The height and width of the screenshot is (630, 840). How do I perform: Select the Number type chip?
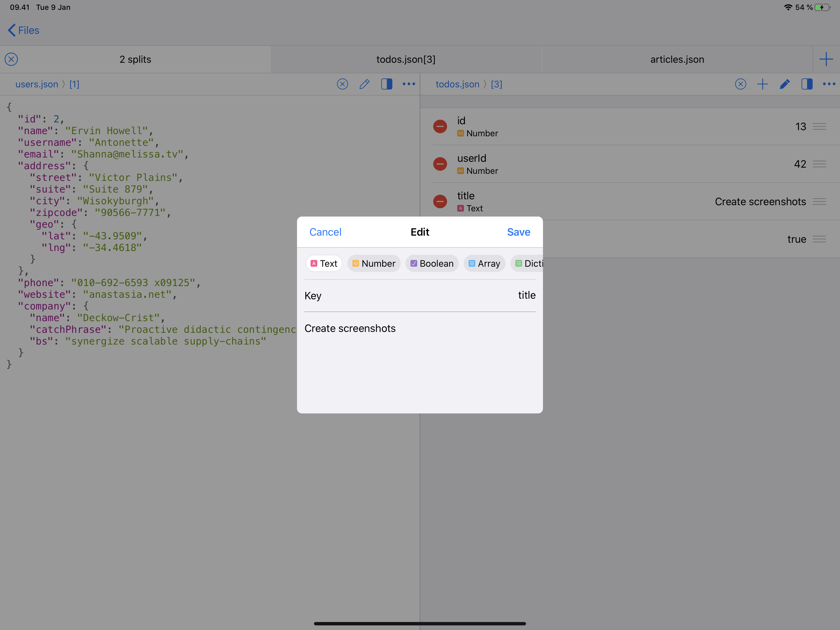tap(374, 263)
